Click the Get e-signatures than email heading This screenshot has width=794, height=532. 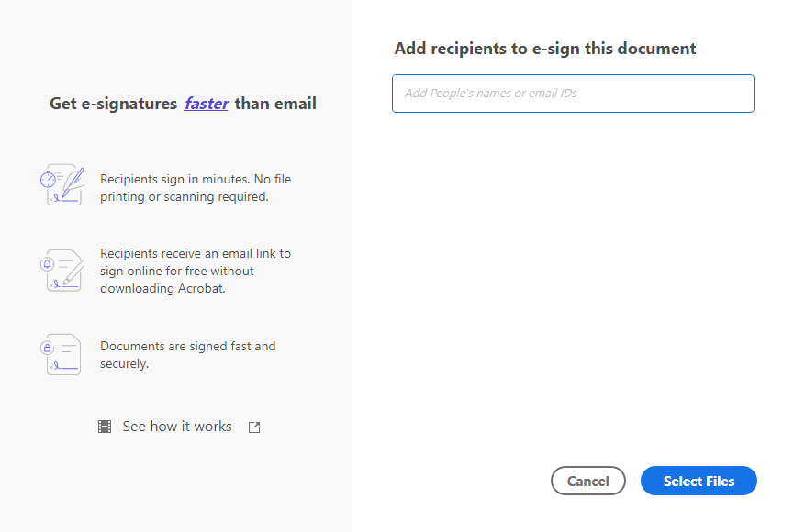coord(183,104)
